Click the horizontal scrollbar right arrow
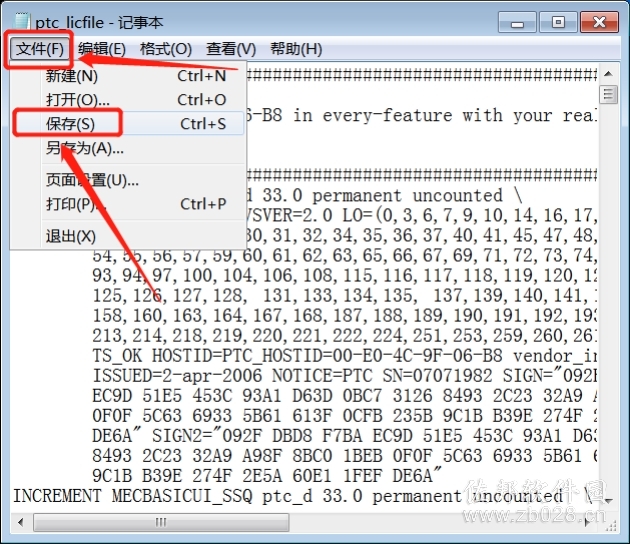630x544 pixels. click(x=587, y=522)
